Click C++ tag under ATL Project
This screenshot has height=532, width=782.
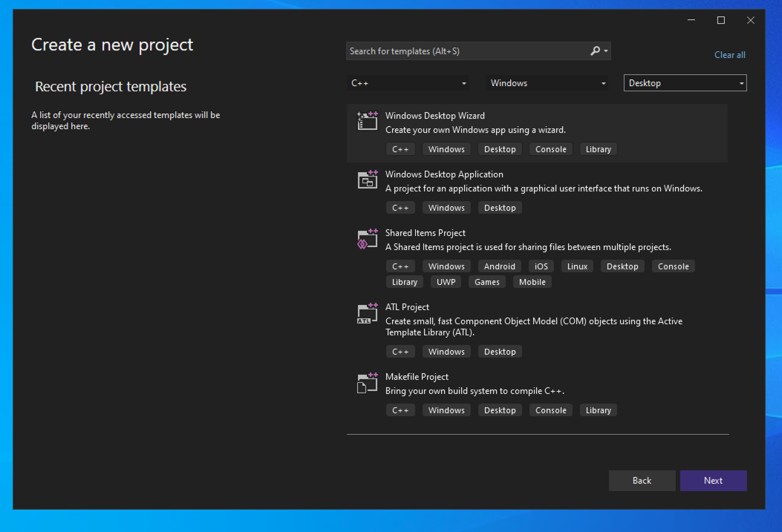coord(400,352)
